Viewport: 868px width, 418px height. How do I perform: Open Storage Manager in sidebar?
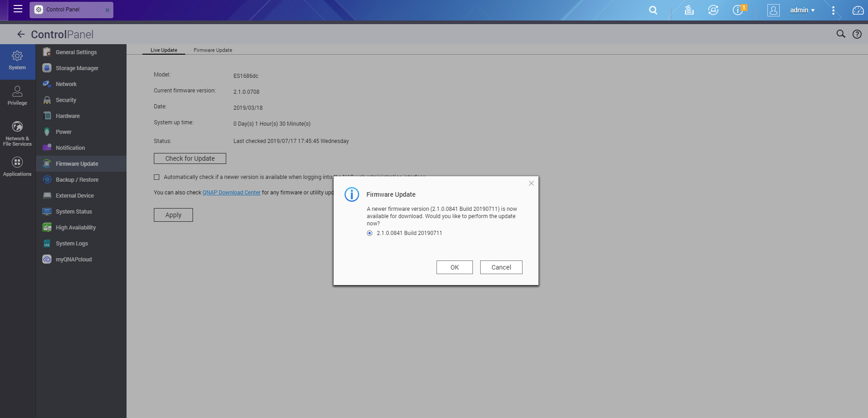click(76, 68)
